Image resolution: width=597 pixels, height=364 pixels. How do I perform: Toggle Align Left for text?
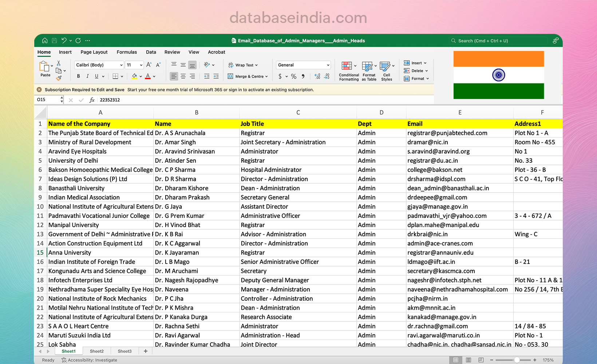click(174, 76)
